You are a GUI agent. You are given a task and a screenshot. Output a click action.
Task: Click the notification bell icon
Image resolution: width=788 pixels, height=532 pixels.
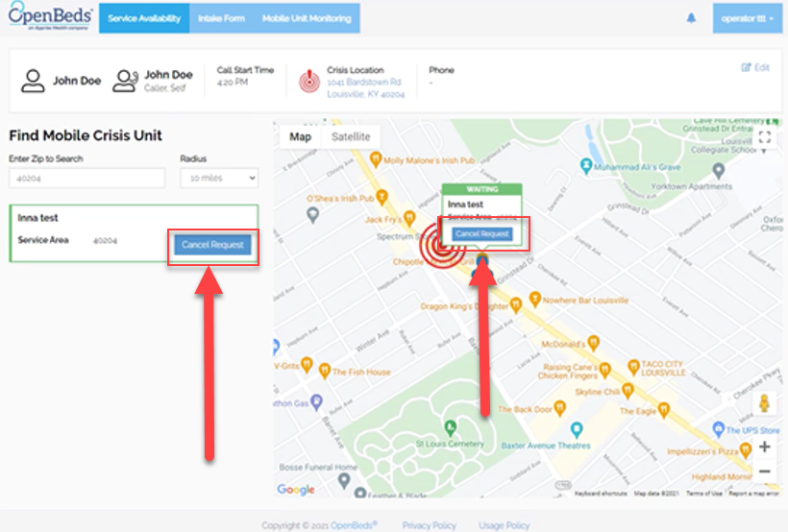[690, 18]
